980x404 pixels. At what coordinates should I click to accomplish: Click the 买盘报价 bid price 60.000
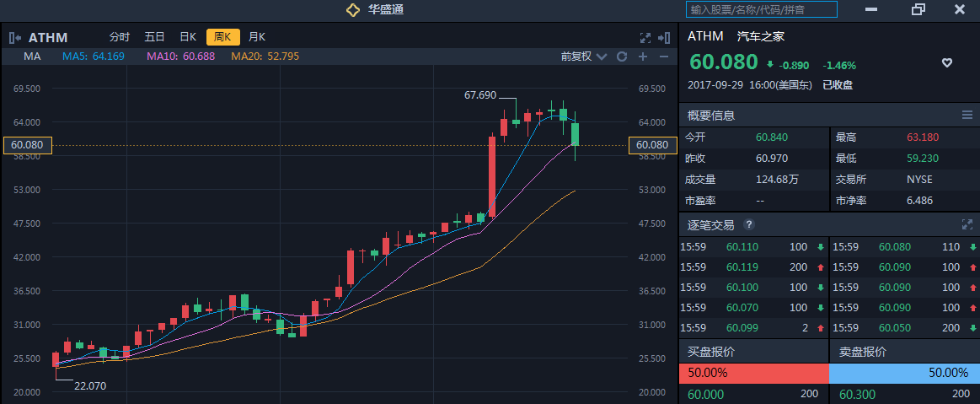[x=706, y=394]
